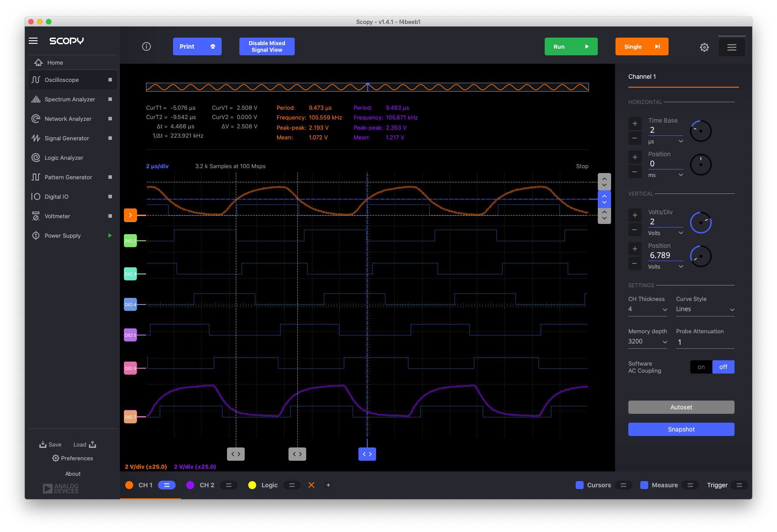The height and width of the screenshot is (532, 777).
Task: Open Time Base unit dropdown (µs)
Action: click(665, 142)
